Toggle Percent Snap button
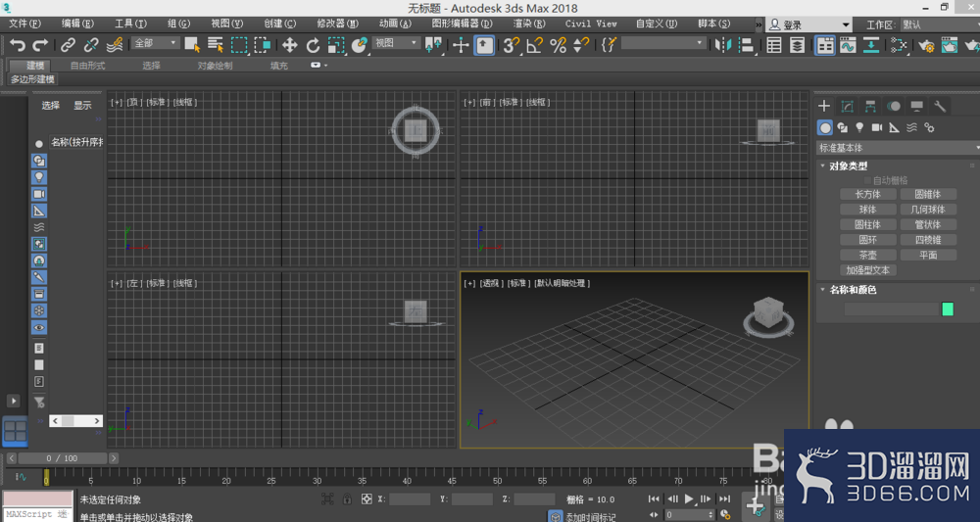The width and height of the screenshot is (980, 522). coord(559,45)
